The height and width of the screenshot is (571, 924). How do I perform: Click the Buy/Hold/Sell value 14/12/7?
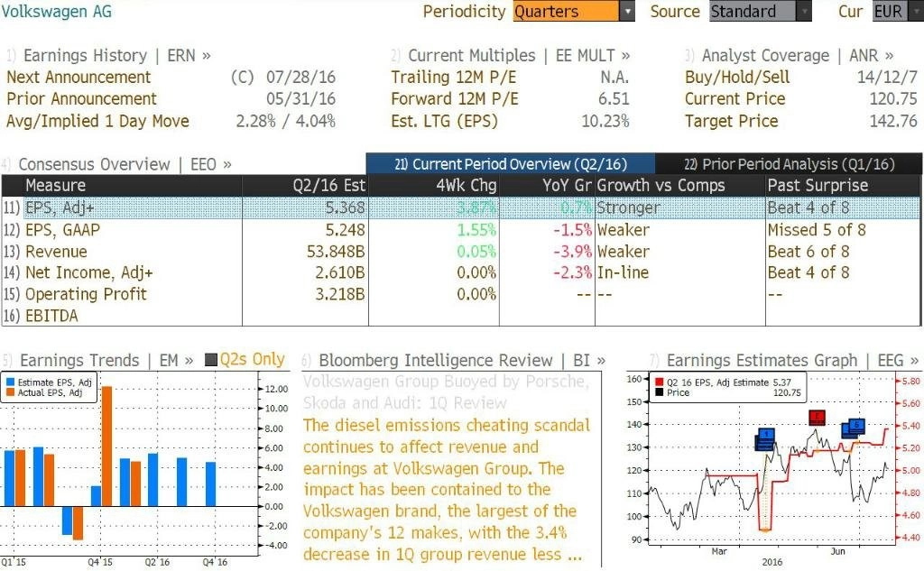tap(887, 78)
